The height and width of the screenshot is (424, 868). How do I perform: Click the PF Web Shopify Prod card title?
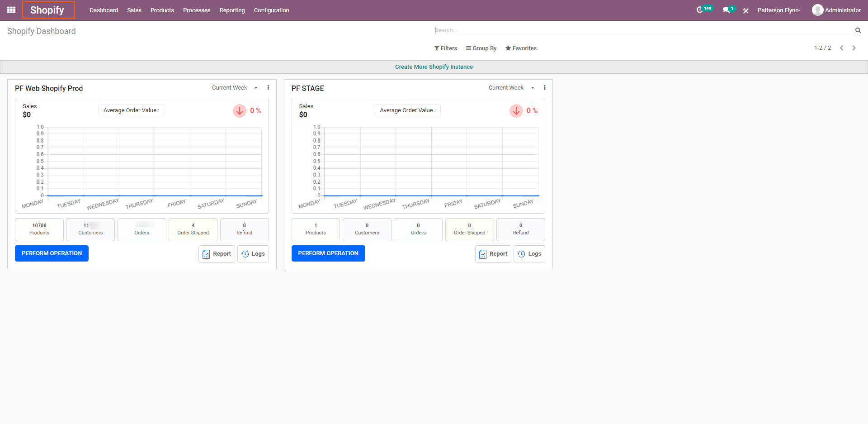[x=49, y=88]
